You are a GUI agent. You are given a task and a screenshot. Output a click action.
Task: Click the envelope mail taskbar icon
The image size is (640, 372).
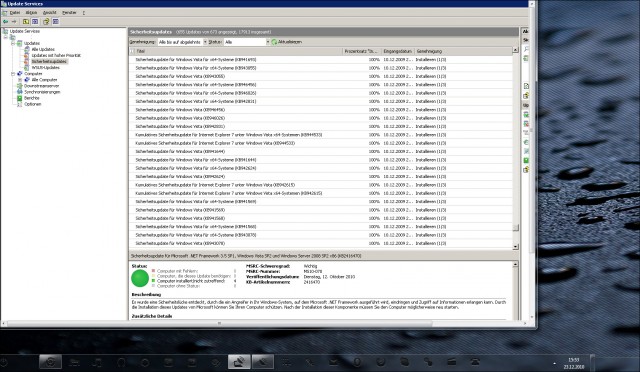coord(333,362)
